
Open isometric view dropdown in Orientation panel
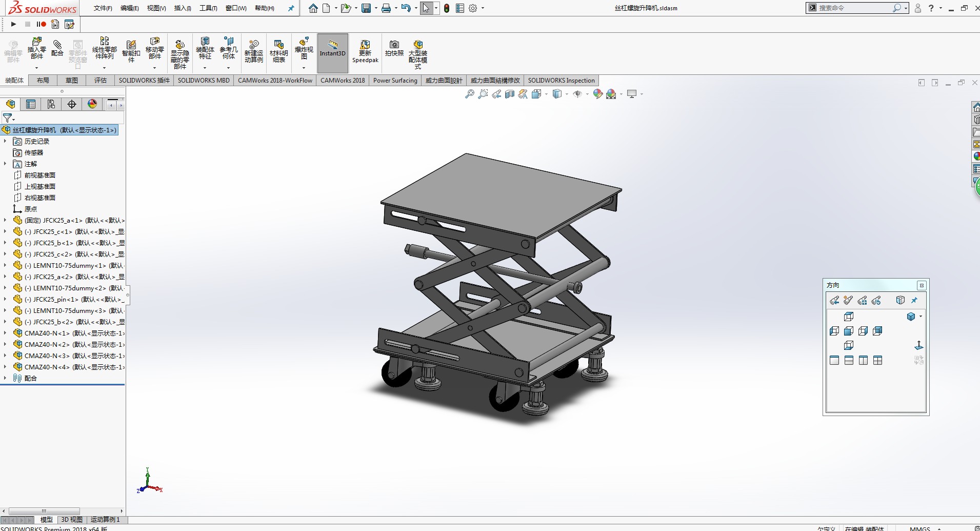921,317
